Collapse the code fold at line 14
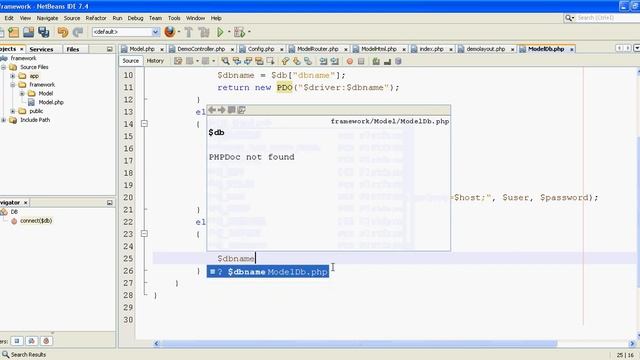 pos(144,124)
